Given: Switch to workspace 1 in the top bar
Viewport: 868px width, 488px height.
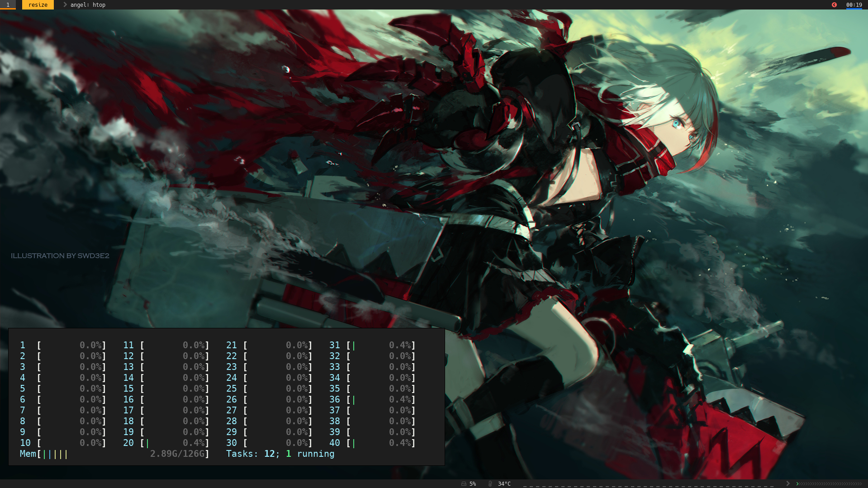Looking at the screenshot, I should (x=8, y=5).
